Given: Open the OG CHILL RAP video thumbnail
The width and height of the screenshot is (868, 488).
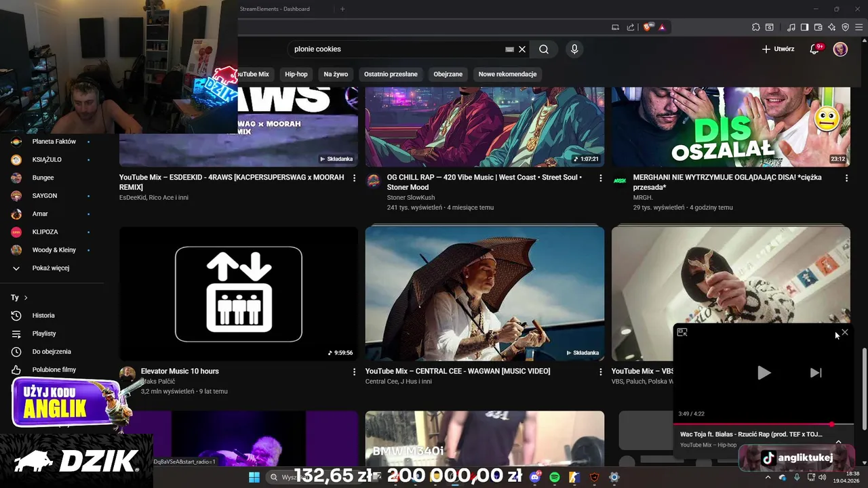Looking at the screenshot, I should (x=485, y=127).
